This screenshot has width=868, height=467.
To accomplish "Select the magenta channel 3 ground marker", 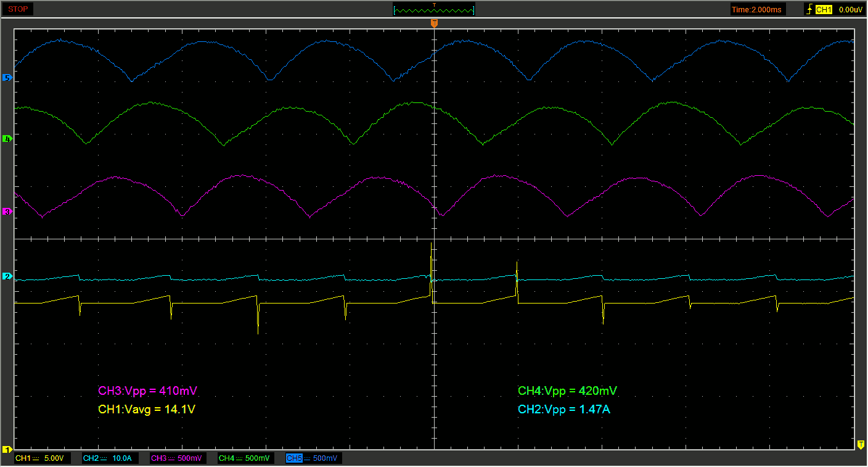I will click(x=7, y=212).
